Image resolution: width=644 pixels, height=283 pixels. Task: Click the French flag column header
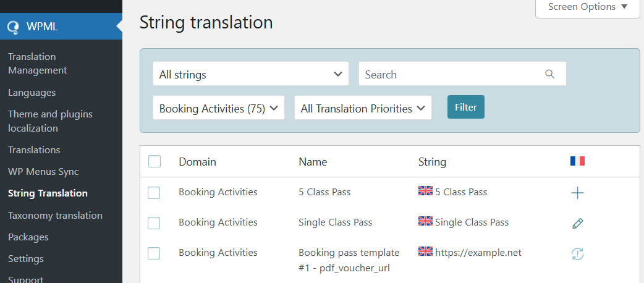pos(577,161)
